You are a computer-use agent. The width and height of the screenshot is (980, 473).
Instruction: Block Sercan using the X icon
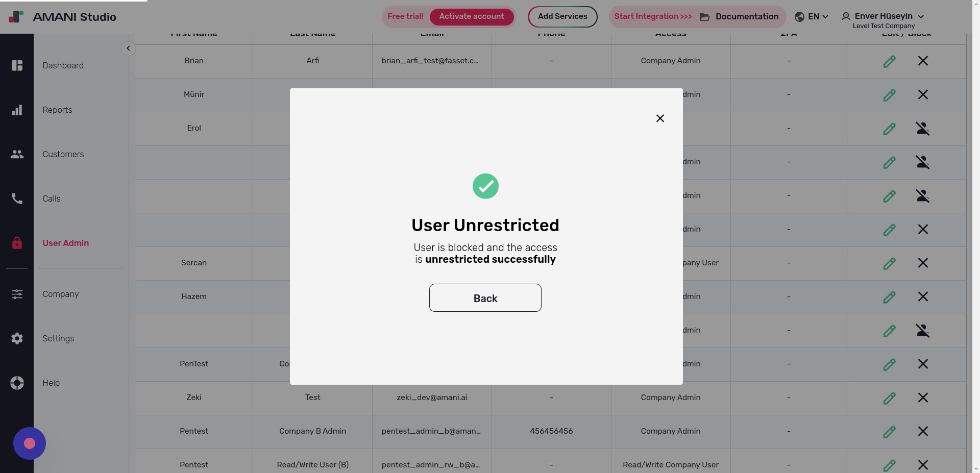coord(923,263)
